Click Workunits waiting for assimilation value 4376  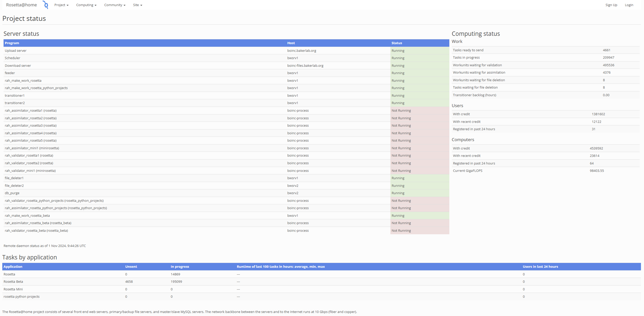[x=606, y=72]
